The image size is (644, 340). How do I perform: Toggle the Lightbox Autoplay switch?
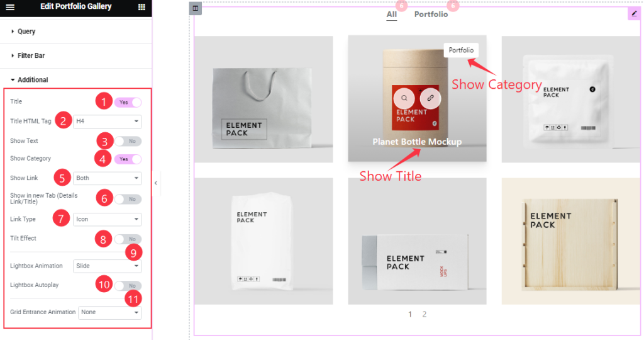[x=128, y=285]
